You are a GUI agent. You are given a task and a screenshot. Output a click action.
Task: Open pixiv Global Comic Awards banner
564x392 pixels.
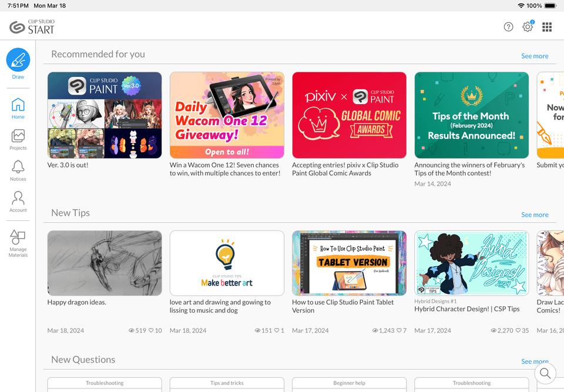(349, 115)
